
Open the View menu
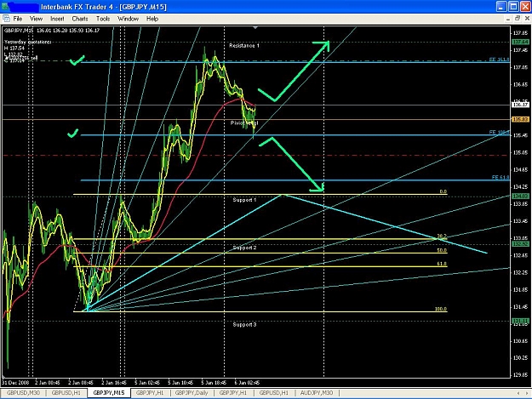click(x=36, y=19)
